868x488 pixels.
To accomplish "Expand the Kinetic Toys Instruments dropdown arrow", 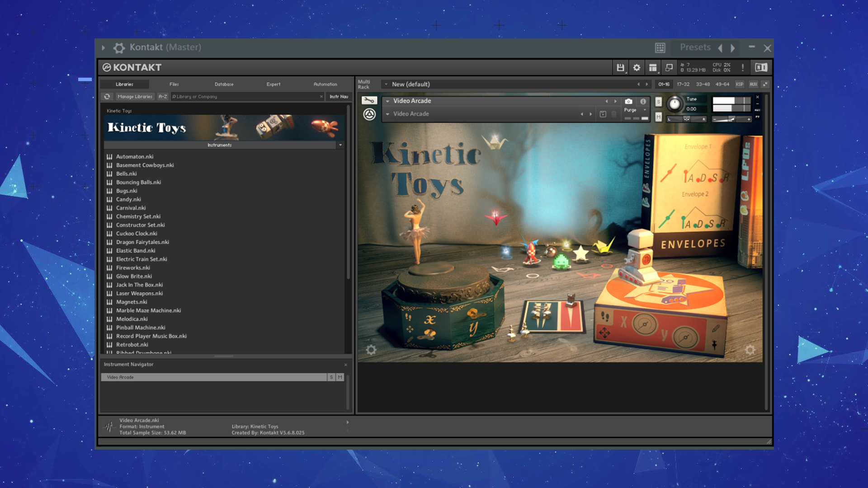I will coord(340,145).
